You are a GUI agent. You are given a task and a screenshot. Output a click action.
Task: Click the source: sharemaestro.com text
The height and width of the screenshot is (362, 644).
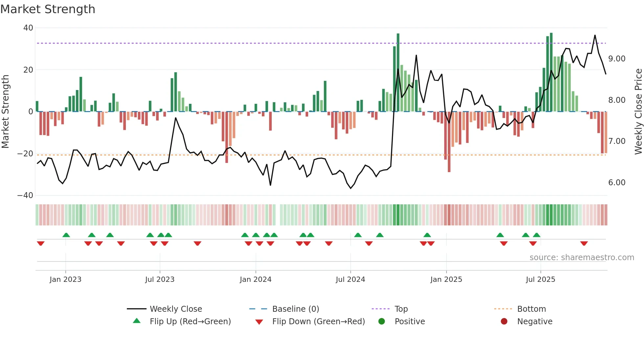(582, 257)
